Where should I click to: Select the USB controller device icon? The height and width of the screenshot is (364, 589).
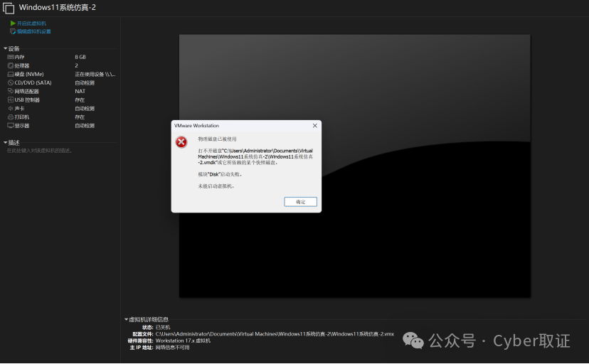[x=11, y=100]
